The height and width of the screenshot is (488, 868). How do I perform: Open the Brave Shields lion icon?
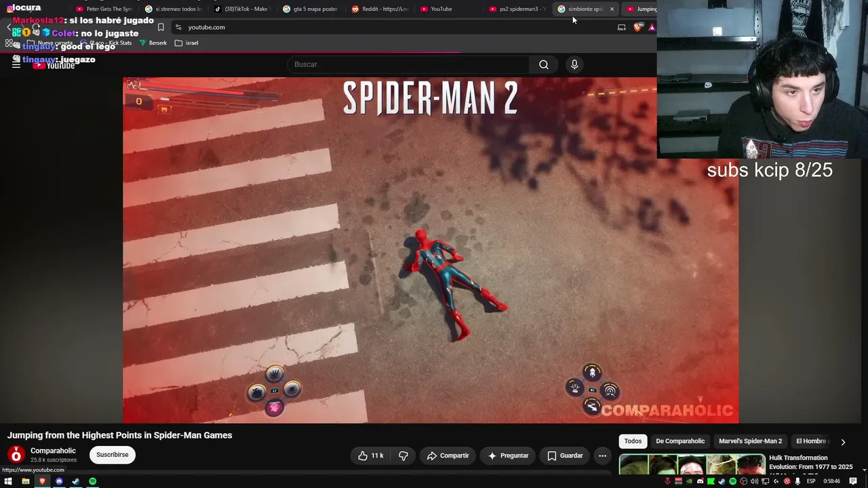coord(637,27)
